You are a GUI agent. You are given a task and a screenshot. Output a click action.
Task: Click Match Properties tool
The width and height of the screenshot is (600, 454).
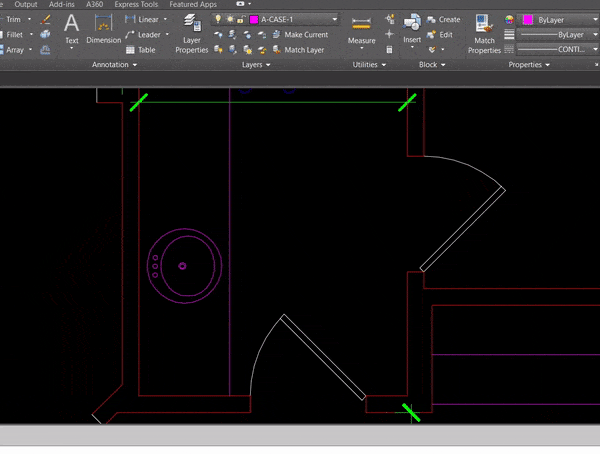484,34
